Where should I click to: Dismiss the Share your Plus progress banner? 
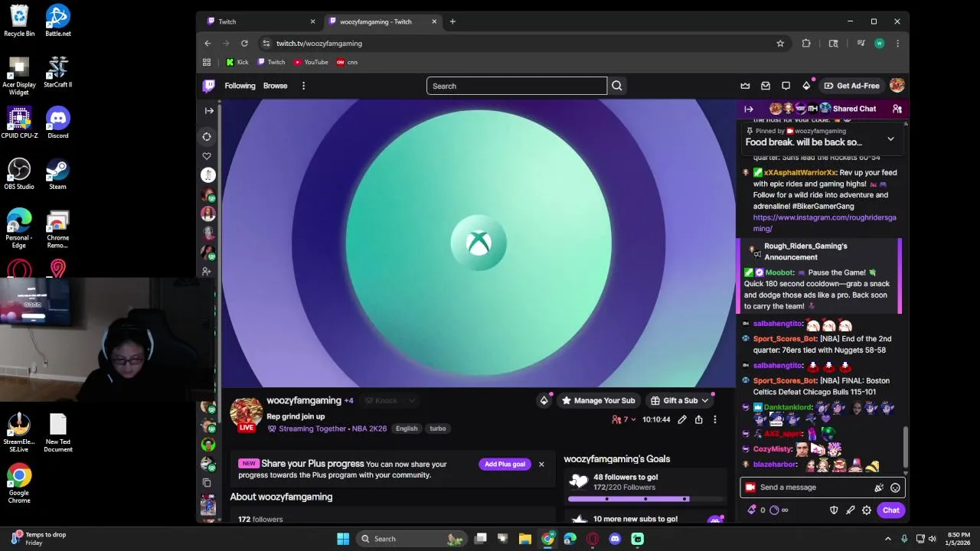point(541,464)
